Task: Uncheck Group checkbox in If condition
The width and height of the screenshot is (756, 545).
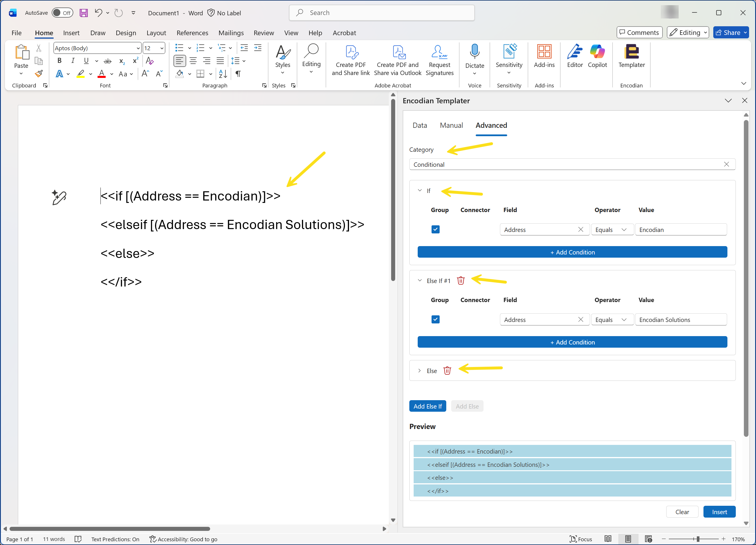Action: click(435, 229)
